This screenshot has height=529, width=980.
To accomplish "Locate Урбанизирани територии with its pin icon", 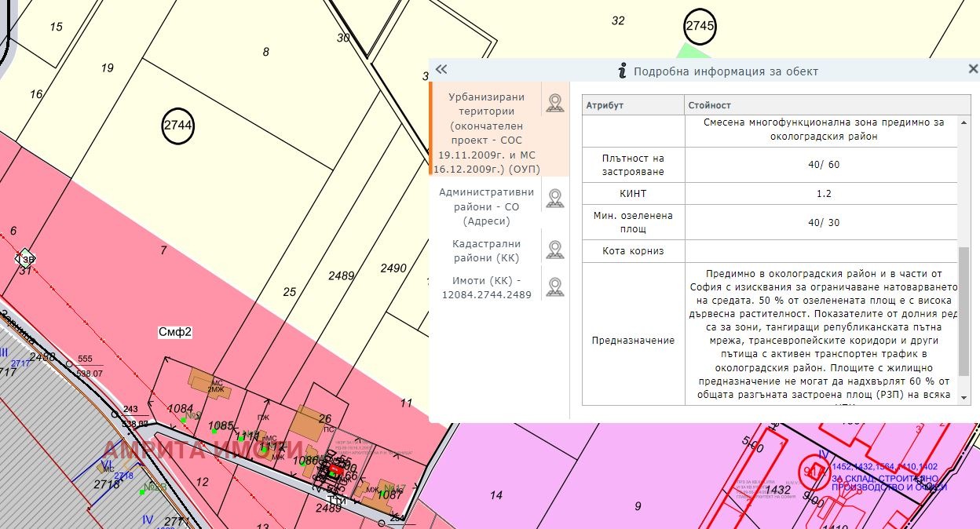I will [x=555, y=103].
